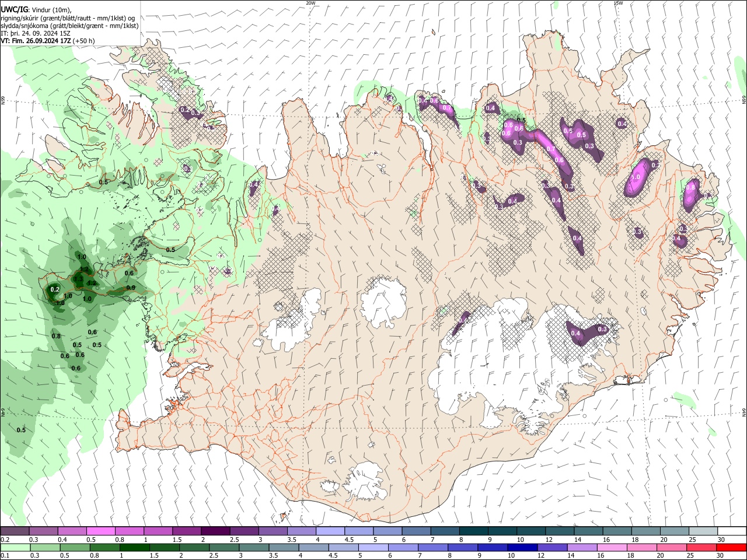Pick the lavender 14–16 rain scale swatch
The image size is (747, 560).
point(582,547)
